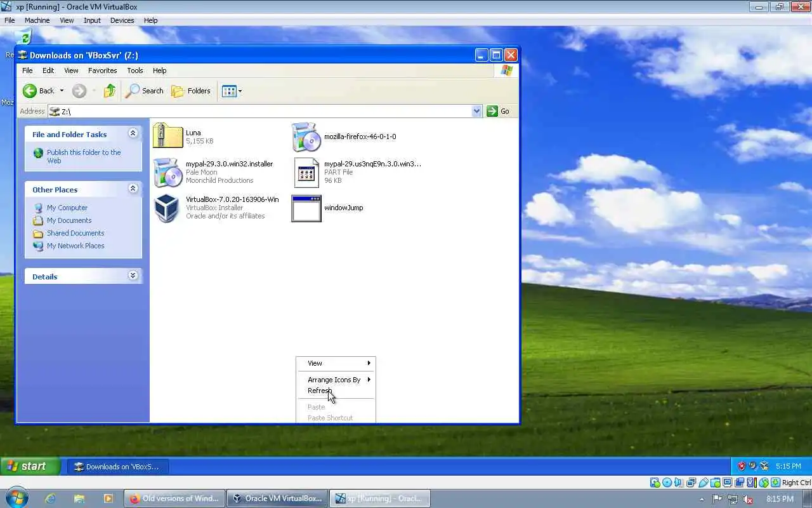Click the Go button beside address bar
Screen dimensions: 812x508
point(499,111)
